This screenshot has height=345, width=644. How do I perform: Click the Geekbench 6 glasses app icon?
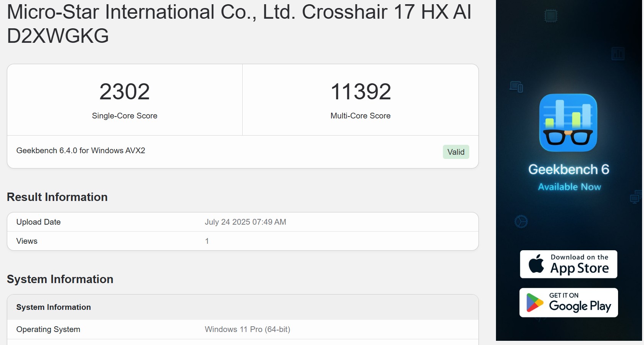(x=568, y=123)
